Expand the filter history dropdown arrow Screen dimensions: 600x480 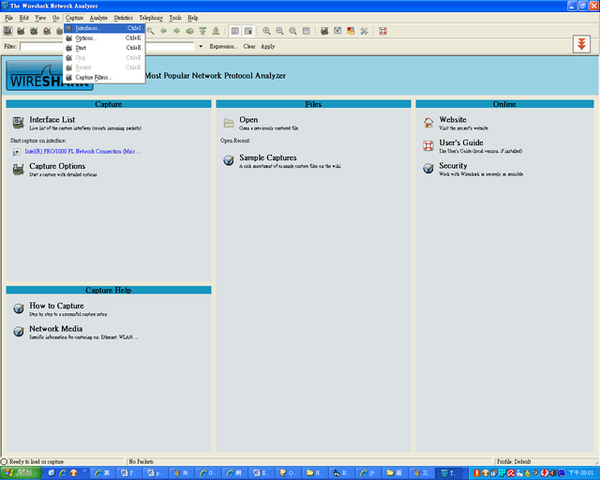point(201,46)
